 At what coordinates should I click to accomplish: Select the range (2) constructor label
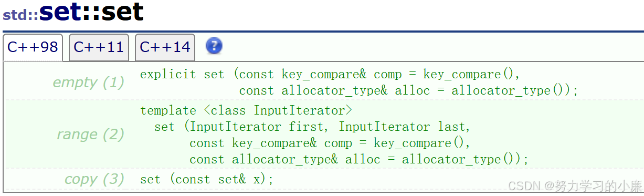90,135
